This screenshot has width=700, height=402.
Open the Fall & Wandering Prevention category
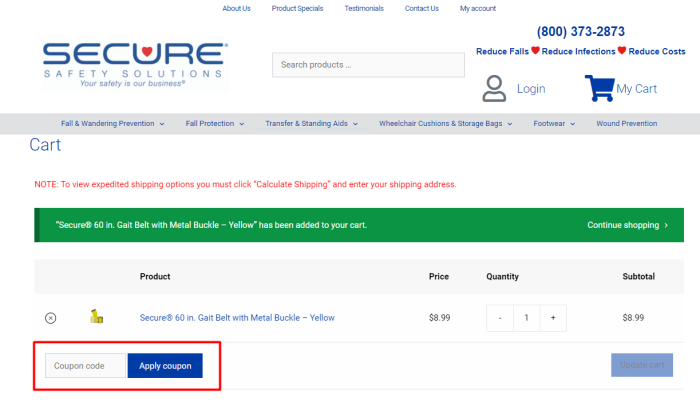(108, 124)
